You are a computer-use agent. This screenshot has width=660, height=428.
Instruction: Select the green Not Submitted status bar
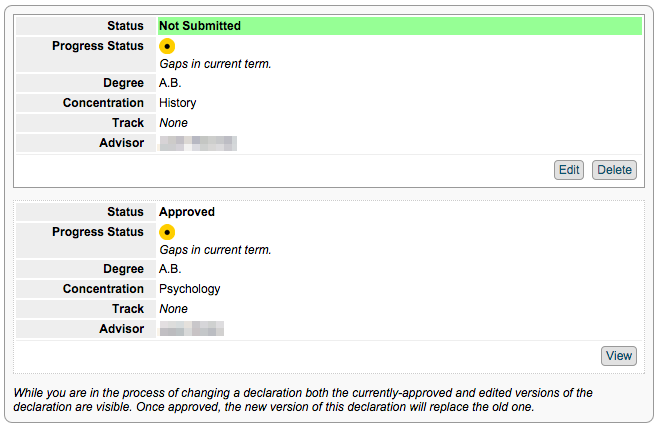tap(400, 26)
